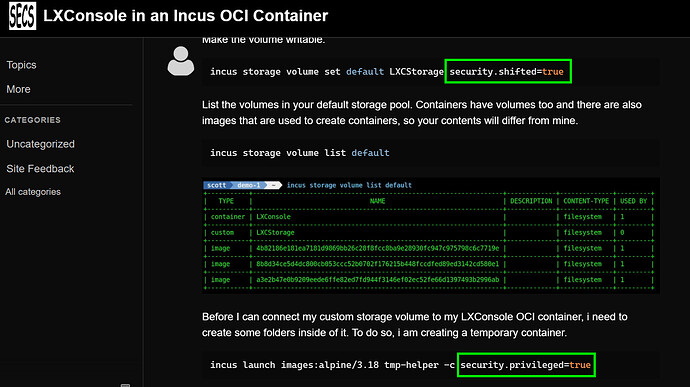Open the poster's gray avatar profile
This screenshot has width=690, height=387.
pos(180,61)
